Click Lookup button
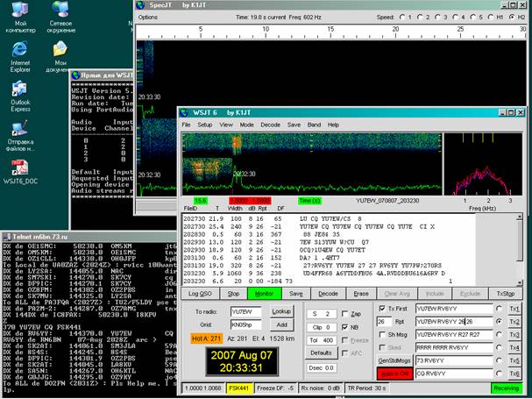Image resolution: width=532 pixels, height=399 pixels. (281, 311)
